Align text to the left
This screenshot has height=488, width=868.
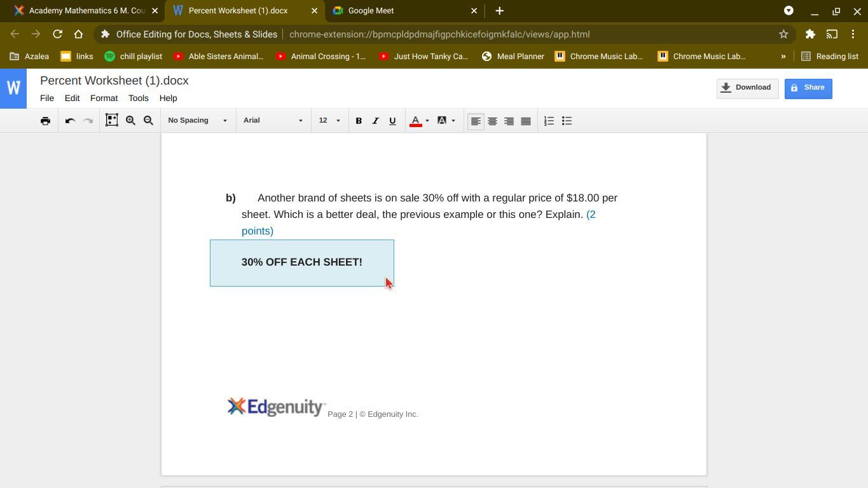(x=475, y=121)
